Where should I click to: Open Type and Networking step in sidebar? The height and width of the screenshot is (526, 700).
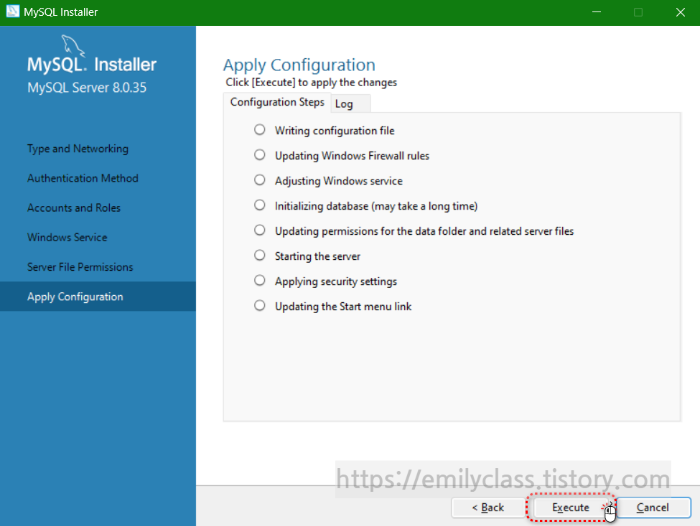click(x=78, y=149)
